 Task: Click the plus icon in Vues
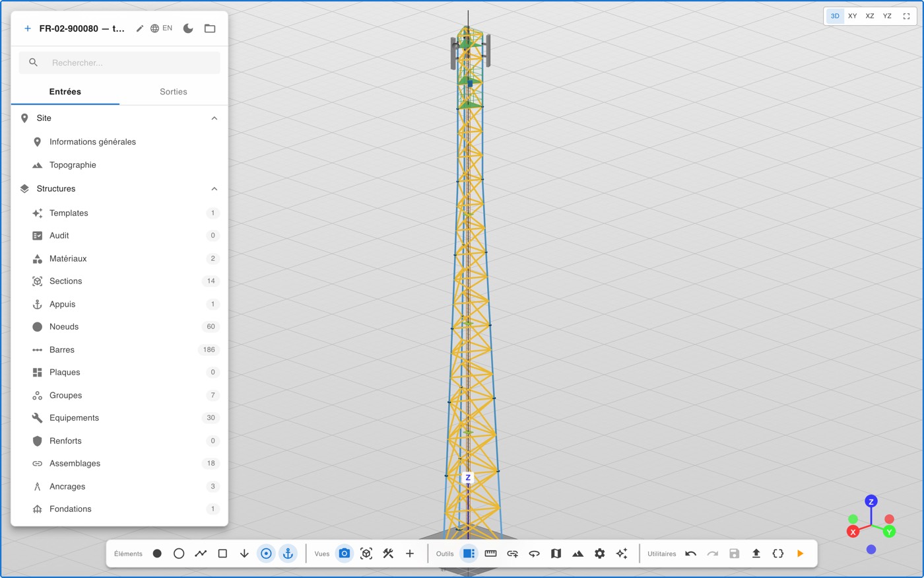tap(410, 554)
